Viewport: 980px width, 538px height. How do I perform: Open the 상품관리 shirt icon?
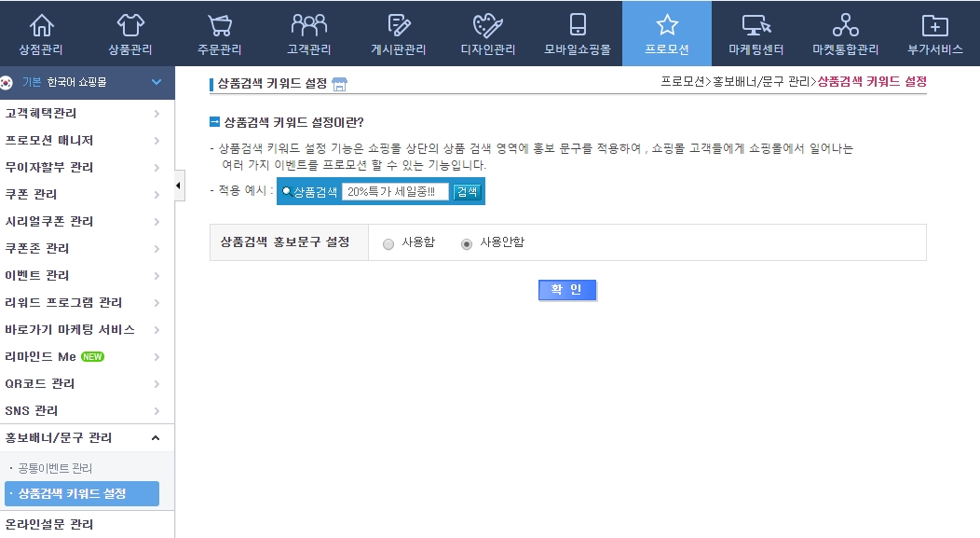(x=130, y=25)
